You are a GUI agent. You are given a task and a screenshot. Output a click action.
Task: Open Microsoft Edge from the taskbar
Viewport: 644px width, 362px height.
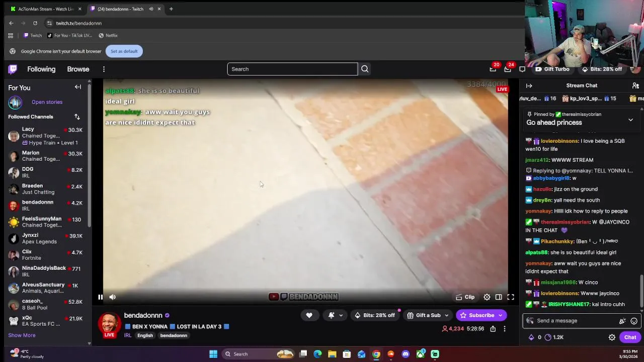(317, 354)
